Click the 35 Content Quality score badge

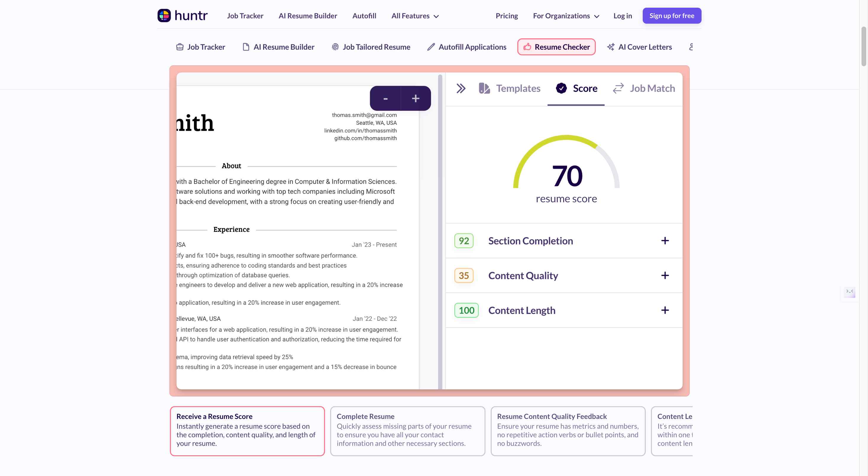[x=464, y=276]
